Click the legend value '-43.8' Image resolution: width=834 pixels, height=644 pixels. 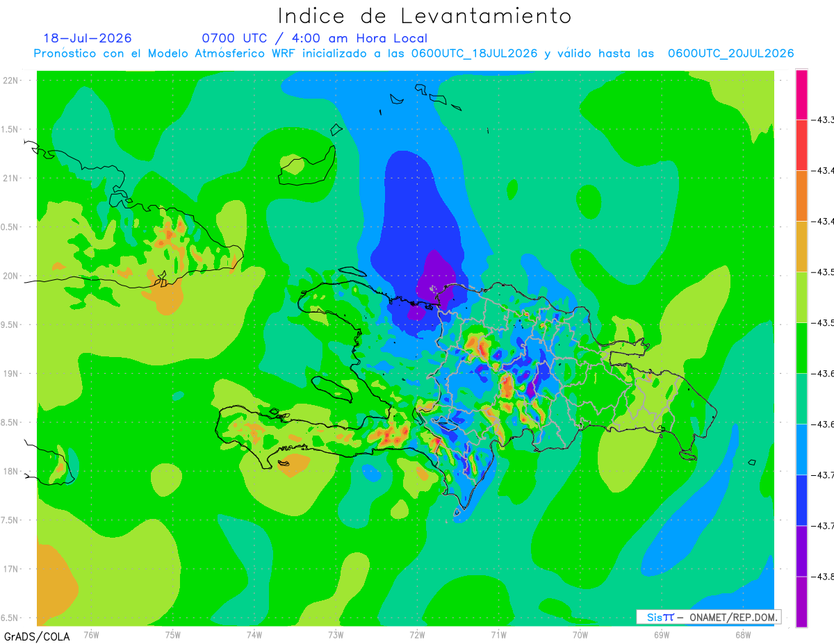824,577
